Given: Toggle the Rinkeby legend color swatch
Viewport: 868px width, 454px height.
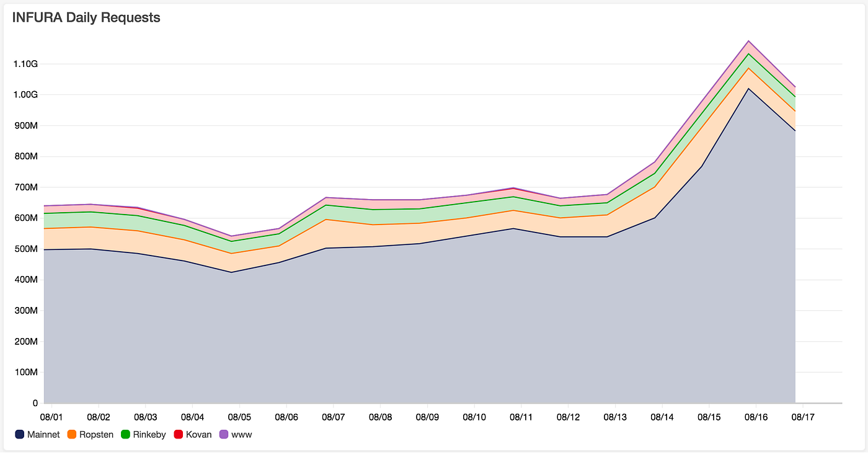Looking at the screenshot, I should point(126,435).
